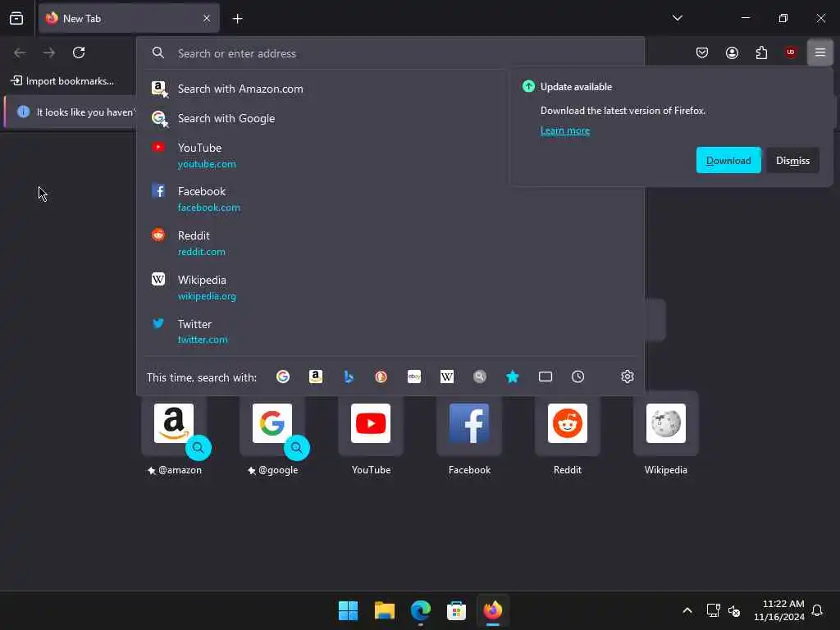Search this time with Amazon icon
The image size is (840, 630).
coord(316,377)
